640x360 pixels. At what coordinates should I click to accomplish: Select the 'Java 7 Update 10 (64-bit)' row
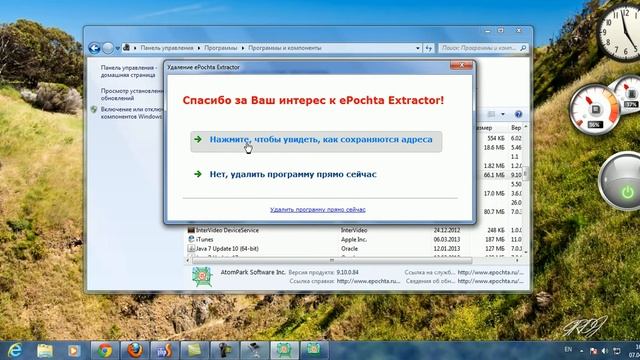pos(354,249)
